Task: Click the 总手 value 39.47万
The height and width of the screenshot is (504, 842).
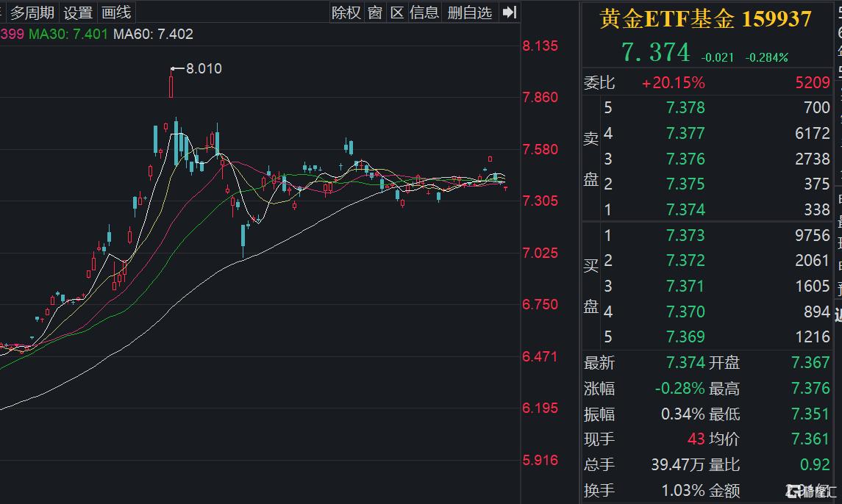Action: coord(678,464)
